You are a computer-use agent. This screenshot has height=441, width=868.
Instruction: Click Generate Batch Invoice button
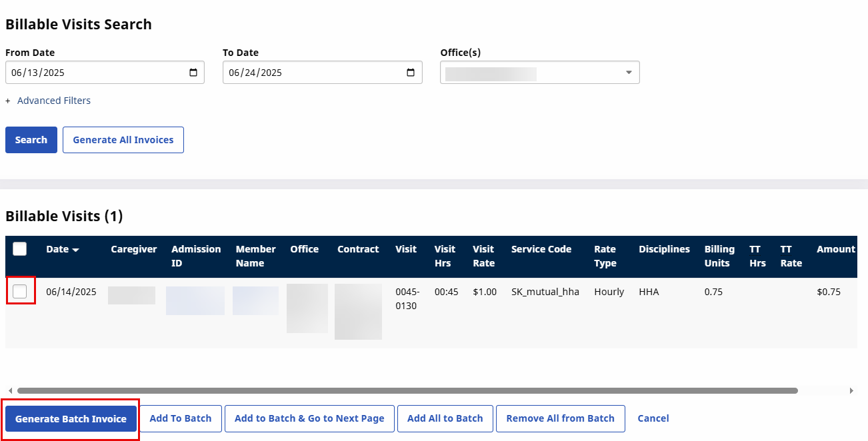(x=71, y=419)
